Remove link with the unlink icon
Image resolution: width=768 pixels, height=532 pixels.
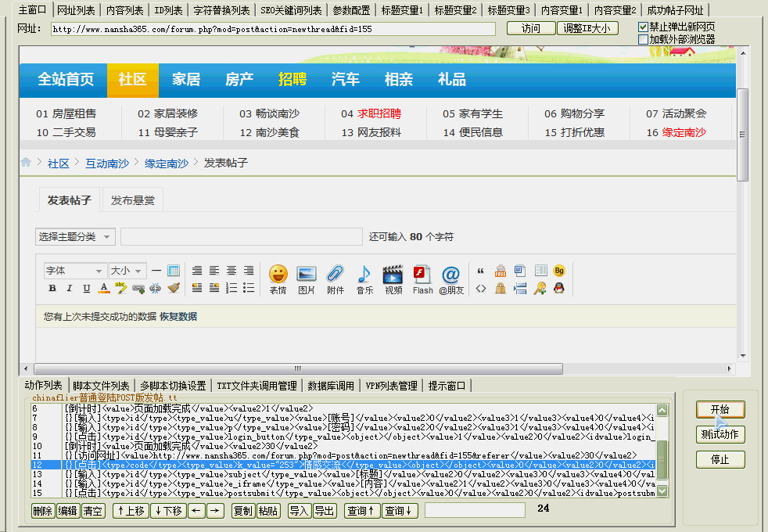(156, 289)
